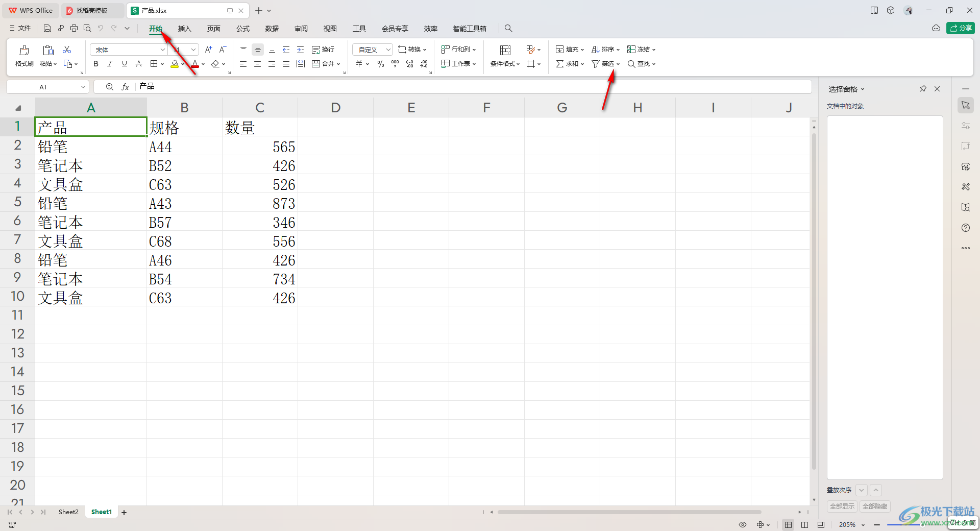Click the eraser (clear) icon
Image resolution: width=980 pixels, height=531 pixels.
215,64
